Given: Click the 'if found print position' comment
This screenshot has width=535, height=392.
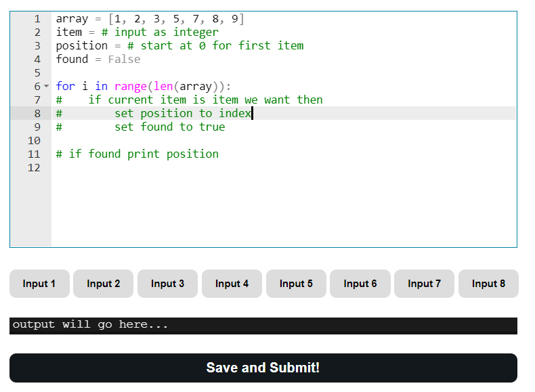Looking at the screenshot, I should coord(137,154).
